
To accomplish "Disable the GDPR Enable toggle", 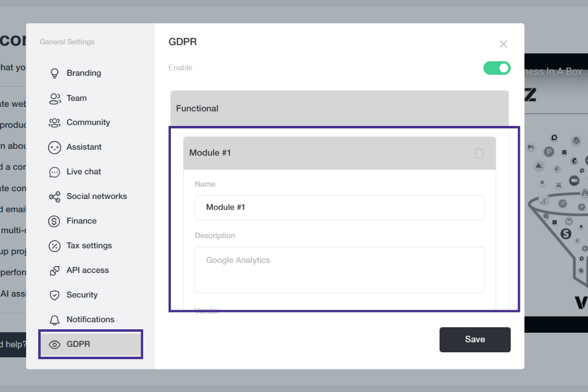I will coord(497,68).
